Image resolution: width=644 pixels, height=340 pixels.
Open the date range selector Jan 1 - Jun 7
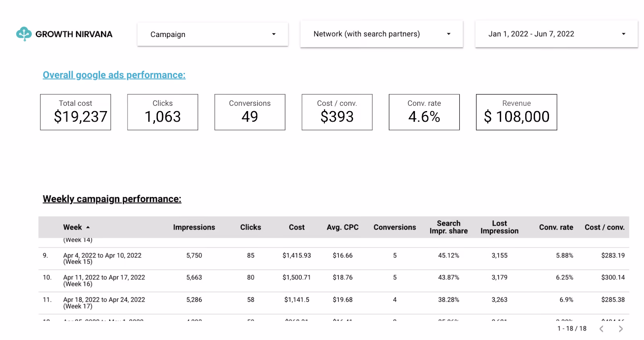[x=556, y=34]
